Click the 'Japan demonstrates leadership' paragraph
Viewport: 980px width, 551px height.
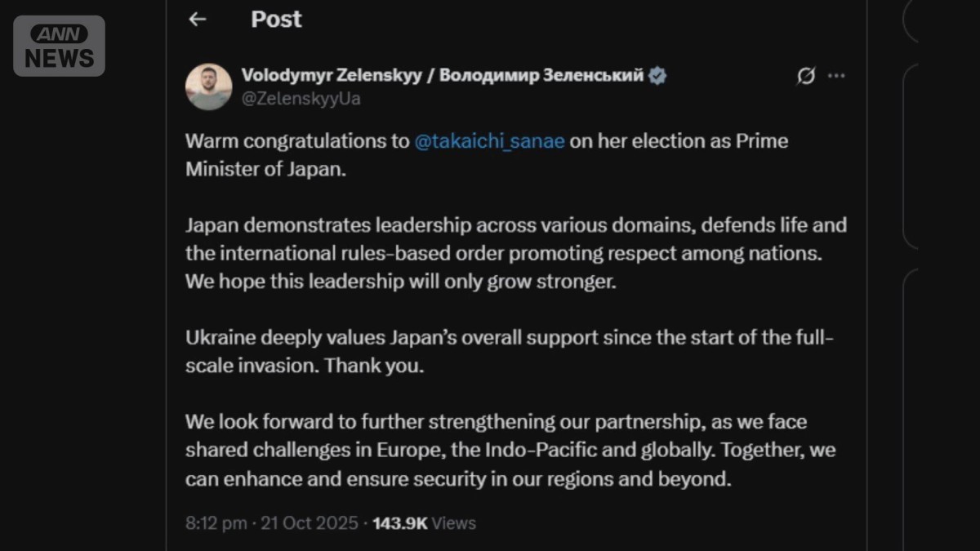pyautogui.click(x=514, y=253)
